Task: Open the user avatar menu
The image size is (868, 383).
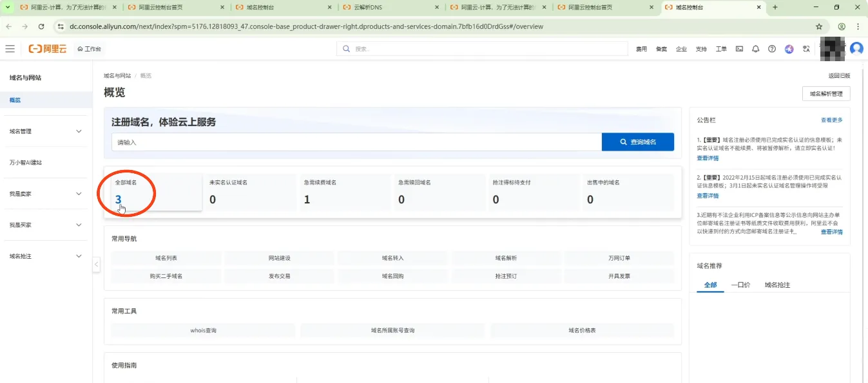Action: [856, 48]
